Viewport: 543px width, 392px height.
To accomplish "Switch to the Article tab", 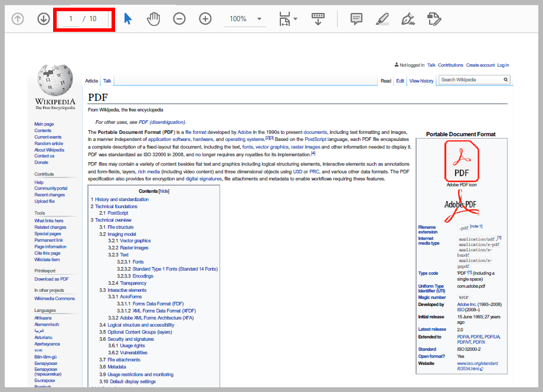I will click(x=91, y=81).
